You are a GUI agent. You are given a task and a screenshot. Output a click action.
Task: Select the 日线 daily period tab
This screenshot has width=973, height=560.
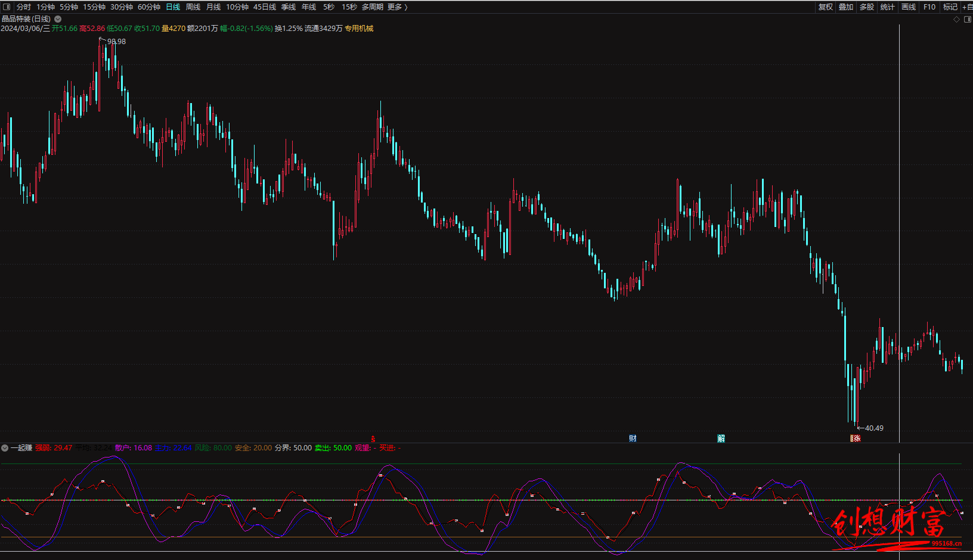pyautogui.click(x=173, y=7)
